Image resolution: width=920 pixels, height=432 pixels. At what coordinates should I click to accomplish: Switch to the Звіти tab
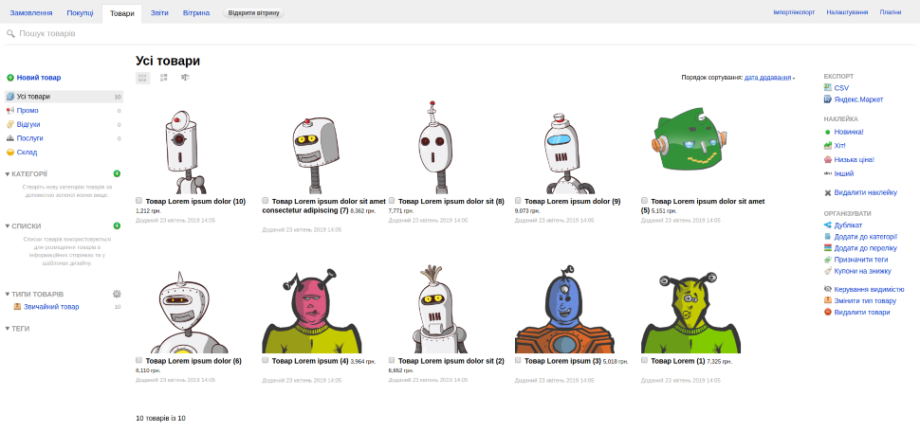click(x=159, y=13)
